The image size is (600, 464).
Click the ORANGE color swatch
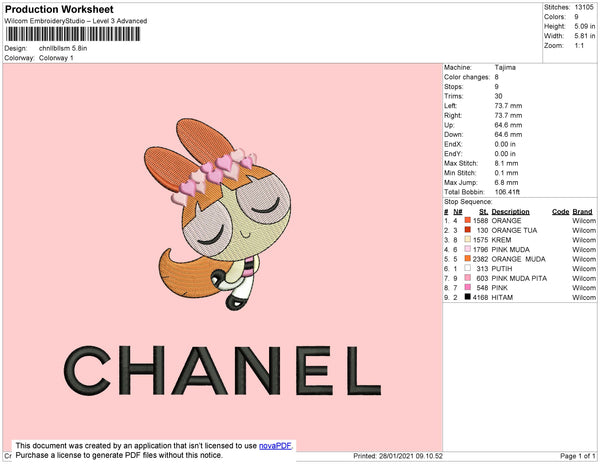pos(468,220)
